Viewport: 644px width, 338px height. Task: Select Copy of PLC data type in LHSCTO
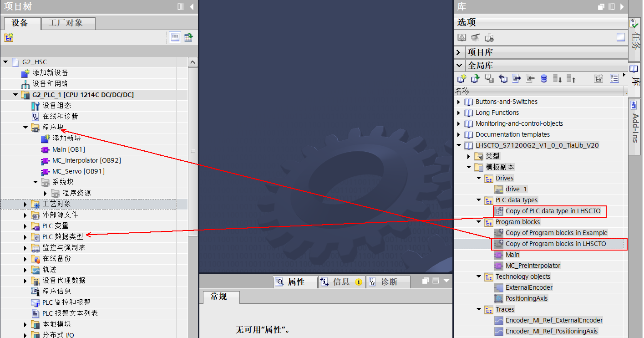[553, 211]
